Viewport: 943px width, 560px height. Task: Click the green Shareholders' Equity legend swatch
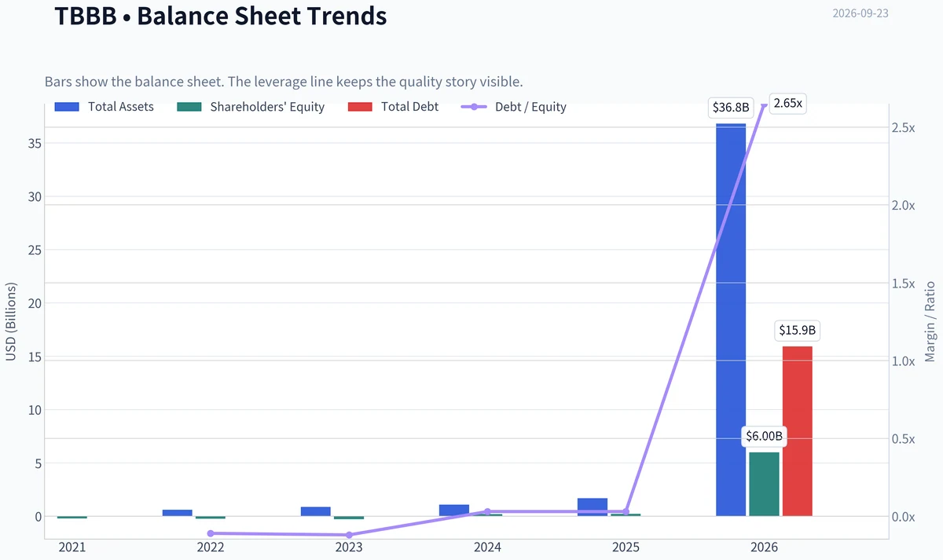coord(189,107)
